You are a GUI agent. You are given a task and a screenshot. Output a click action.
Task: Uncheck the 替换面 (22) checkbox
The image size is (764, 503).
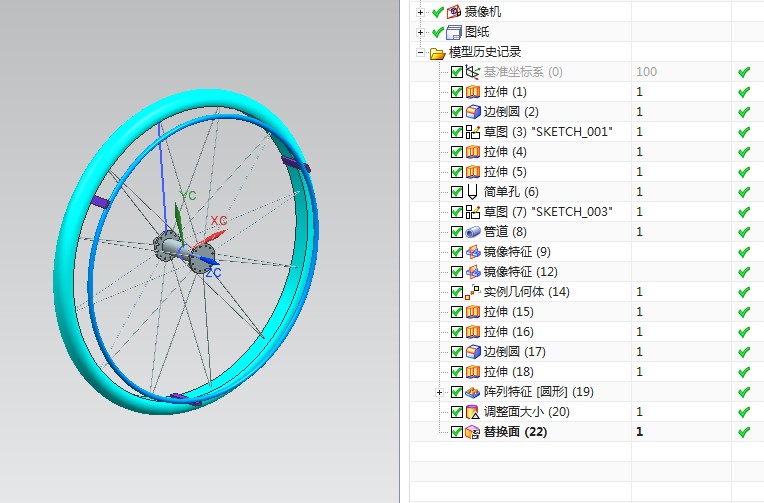pos(457,432)
